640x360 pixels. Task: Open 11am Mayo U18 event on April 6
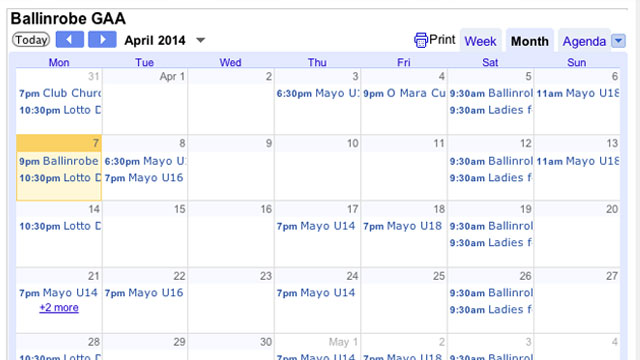tap(578, 93)
